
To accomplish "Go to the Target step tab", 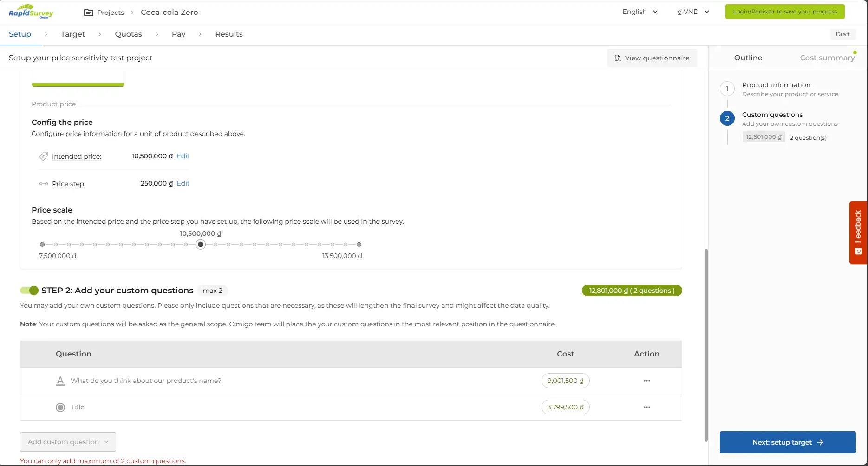I will pos(73,34).
